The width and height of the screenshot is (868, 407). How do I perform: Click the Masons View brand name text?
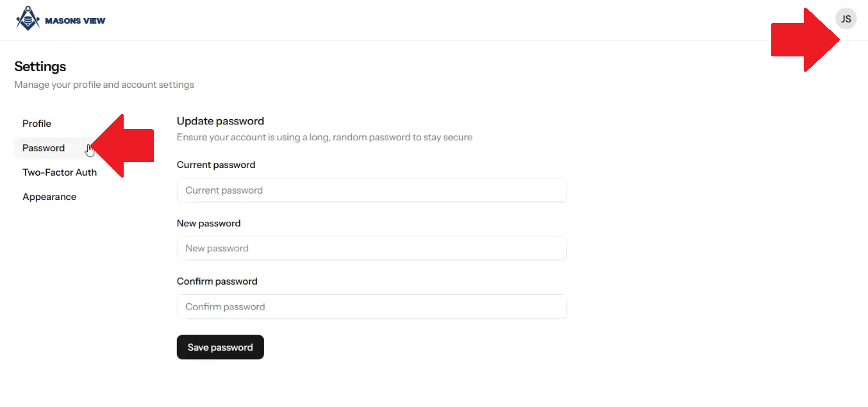click(x=75, y=21)
